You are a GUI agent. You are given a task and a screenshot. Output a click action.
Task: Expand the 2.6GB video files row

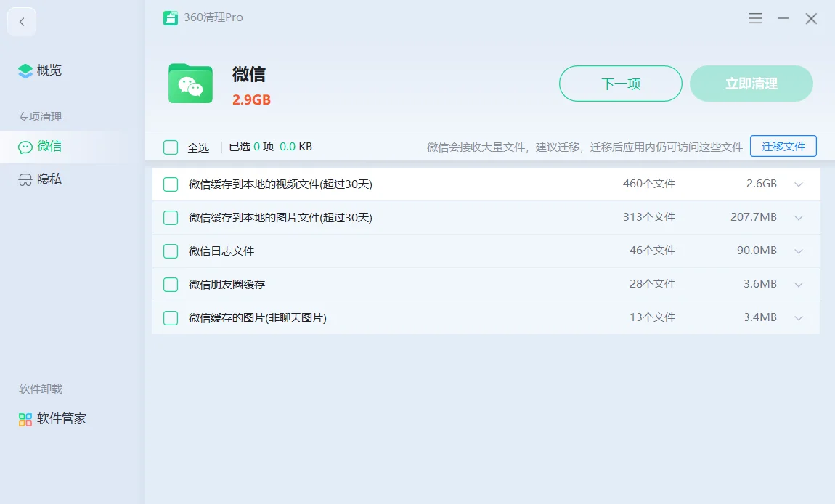pos(799,184)
